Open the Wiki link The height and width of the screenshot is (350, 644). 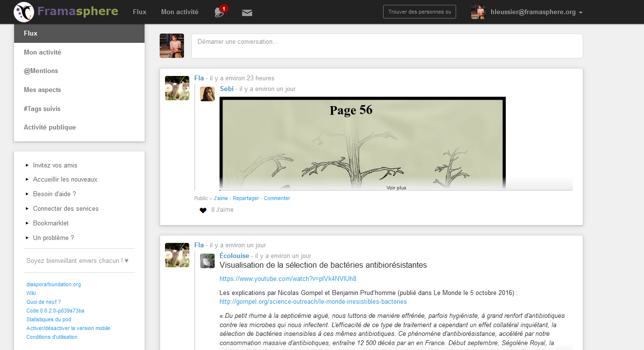pyautogui.click(x=31, y=294)
